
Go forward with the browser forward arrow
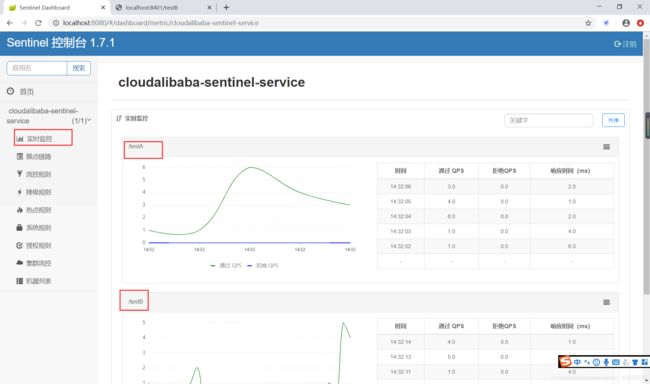24,23
